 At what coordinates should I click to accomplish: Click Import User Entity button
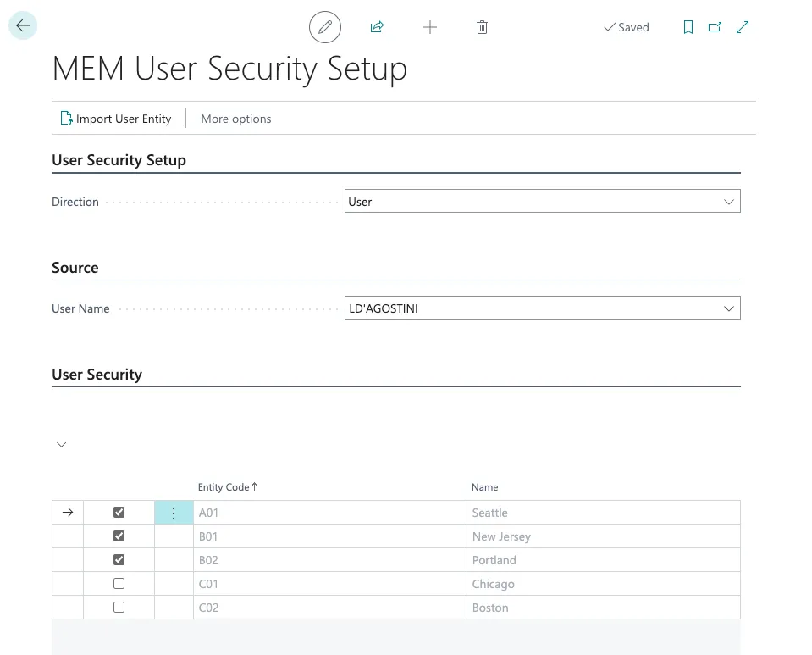pyautogui.click(x=115, y=119)
